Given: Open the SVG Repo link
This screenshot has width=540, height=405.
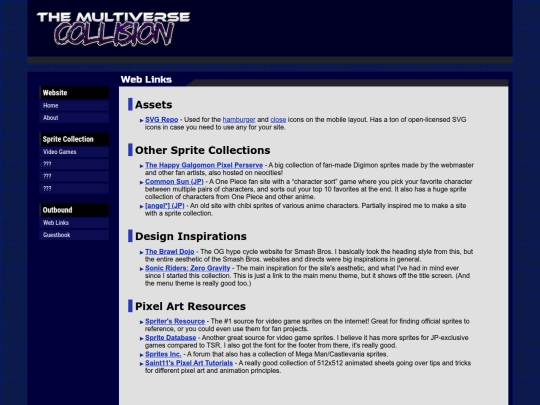Looking at the screenshot, I should 162,120.
